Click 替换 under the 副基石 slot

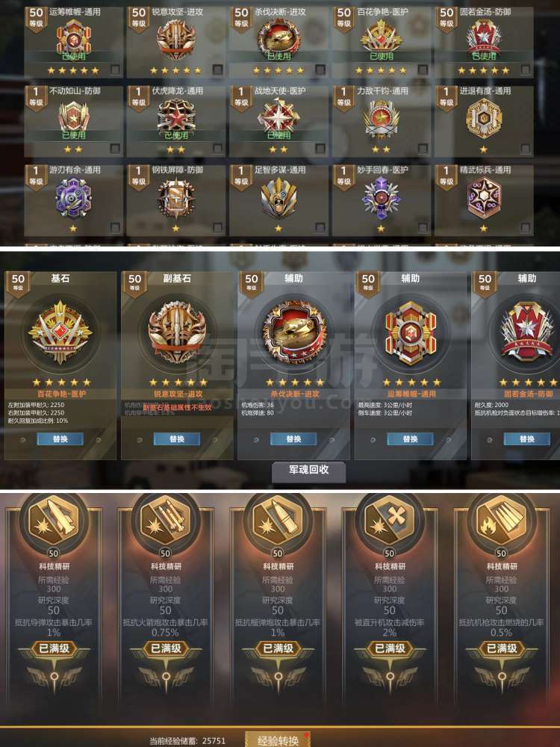pyautogui.click(x=177, y=438)
